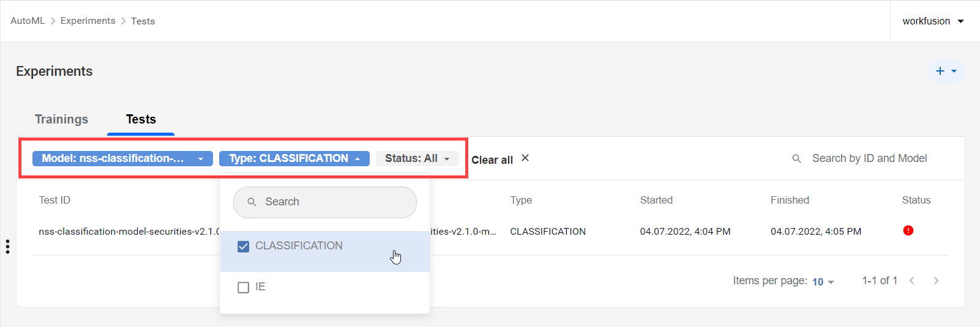Click the X icon beside Clear all
The height and width of the screenshot is (327, 980).
pyautogui.click(x=525, y=158)
